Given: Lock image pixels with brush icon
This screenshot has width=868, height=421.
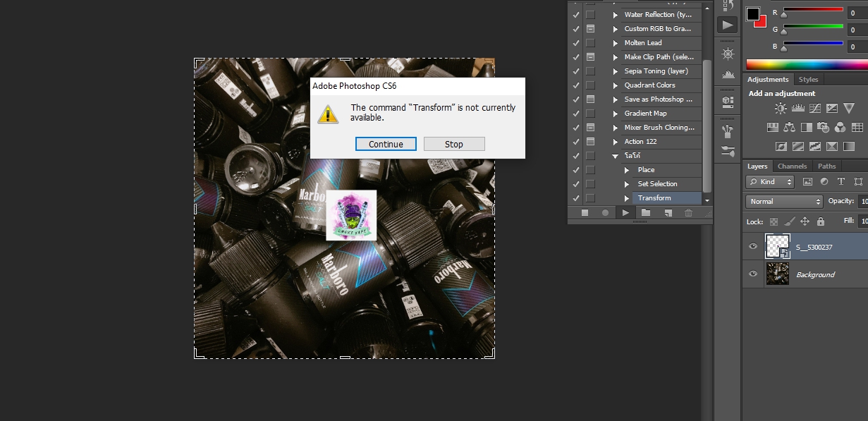Looking at the screenshot, I should pos(789,221).
